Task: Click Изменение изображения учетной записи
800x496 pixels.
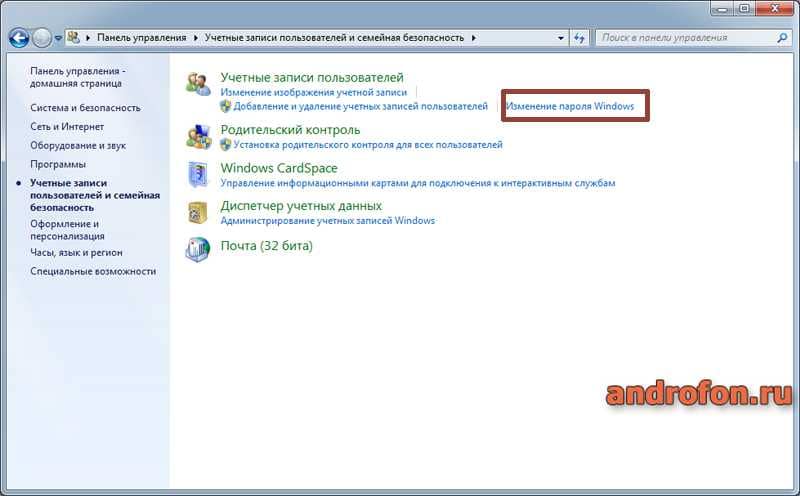Action: pos(314,92)
